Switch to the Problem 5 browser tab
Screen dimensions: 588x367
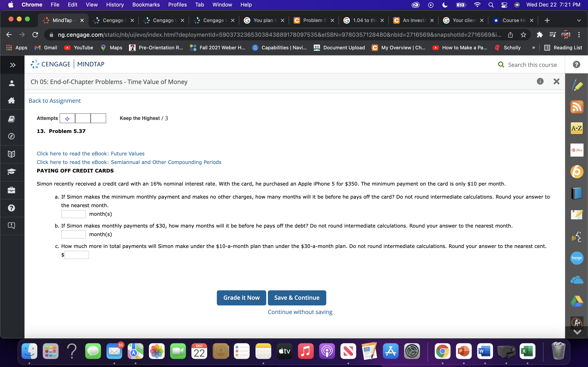pyautogui.click(x=313, y=20)
